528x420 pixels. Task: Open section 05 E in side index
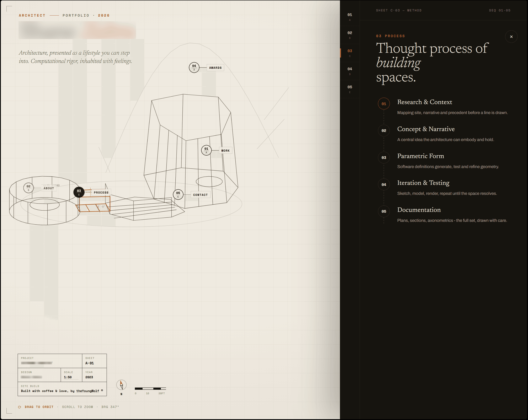pos(350,89)
